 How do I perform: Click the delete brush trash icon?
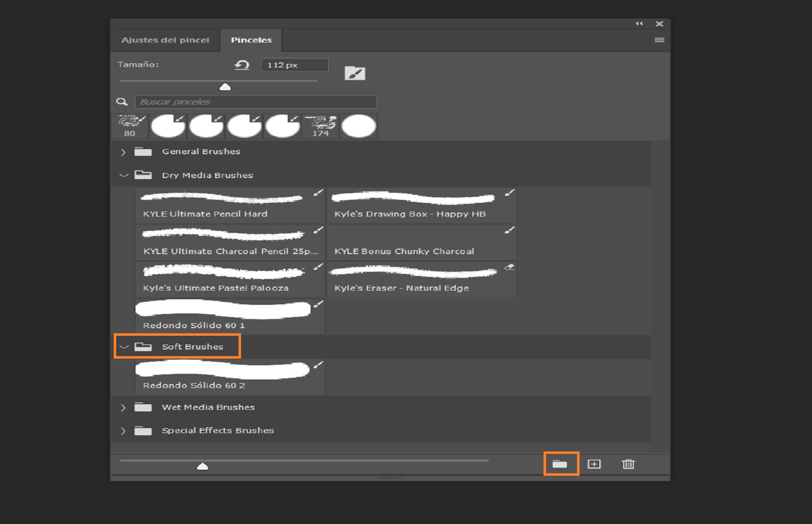click(628, 464)
